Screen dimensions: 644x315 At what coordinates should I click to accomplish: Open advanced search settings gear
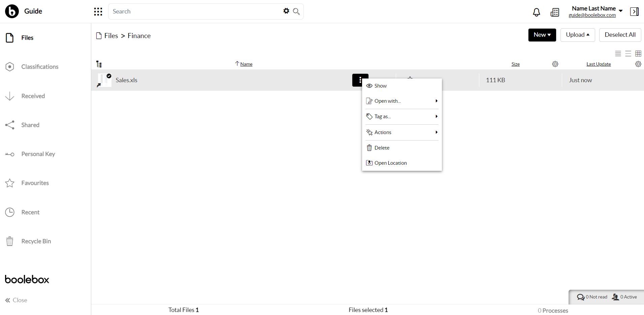286,11
